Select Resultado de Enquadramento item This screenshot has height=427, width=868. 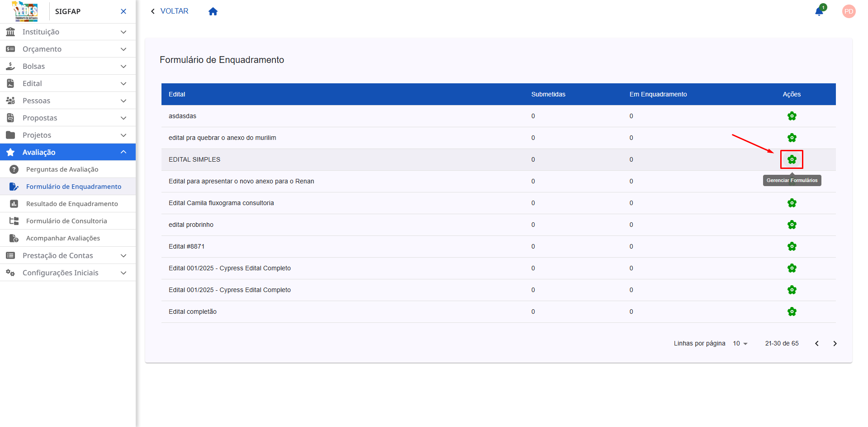[x=72, y=204]
